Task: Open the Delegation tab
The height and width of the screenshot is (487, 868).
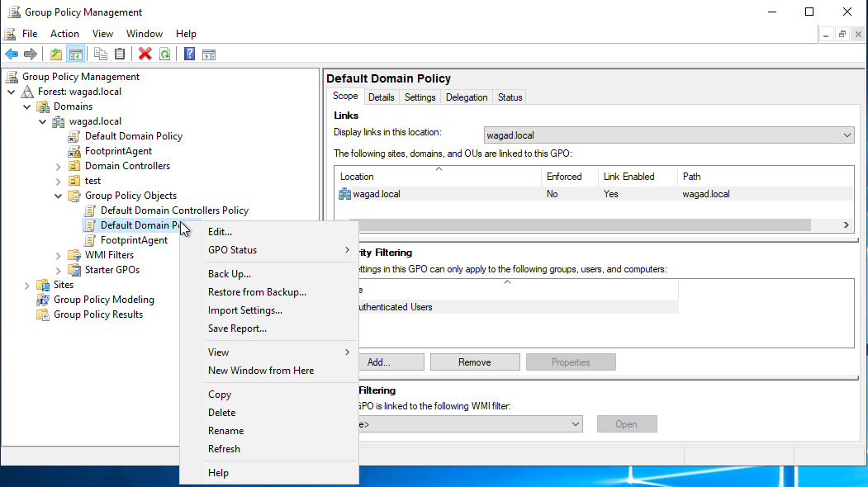Action: (x=467, y=97)
